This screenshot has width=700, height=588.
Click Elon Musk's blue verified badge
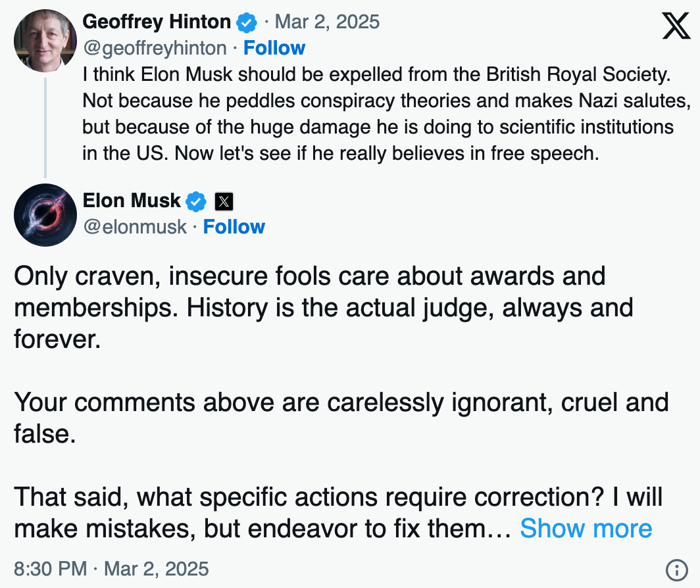point(196,201)
